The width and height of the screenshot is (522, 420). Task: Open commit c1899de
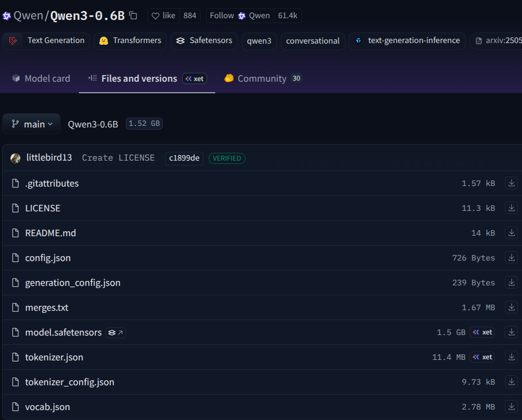[184, 158]
